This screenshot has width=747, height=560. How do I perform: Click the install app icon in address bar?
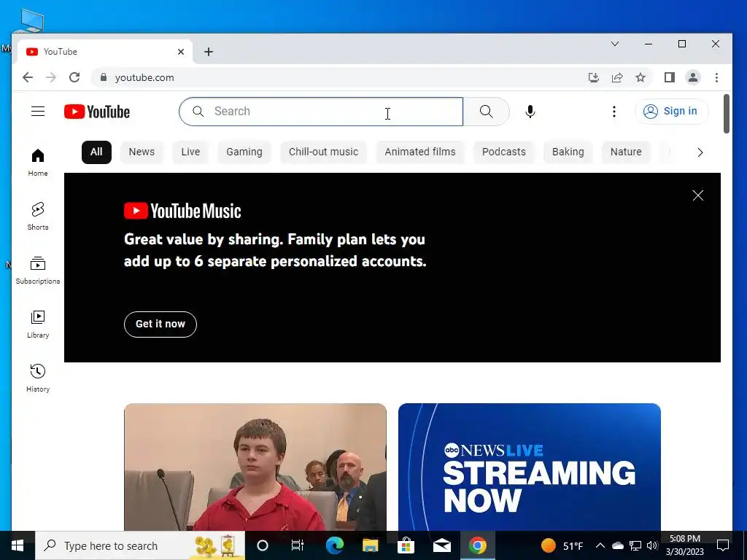594,77
